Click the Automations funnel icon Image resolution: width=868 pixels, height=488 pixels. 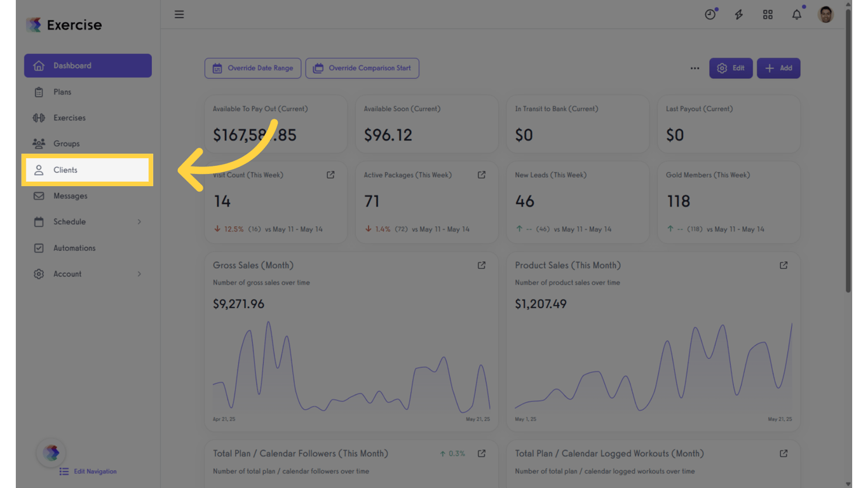(39, 248)
